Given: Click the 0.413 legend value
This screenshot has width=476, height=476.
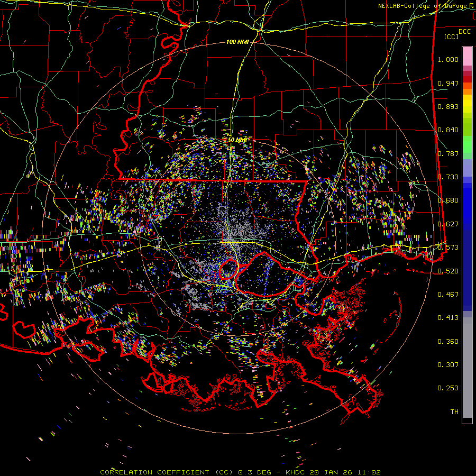Looking at the screenshot, I should coord(448,318).
